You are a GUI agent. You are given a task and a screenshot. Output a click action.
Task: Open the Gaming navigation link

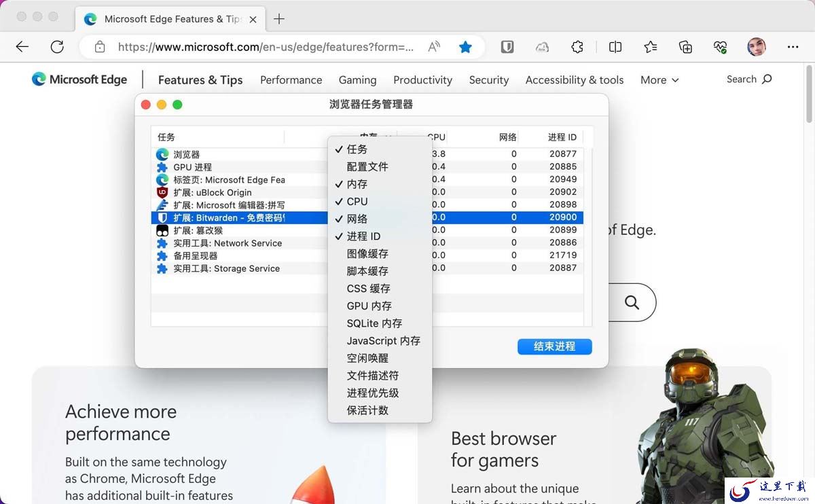(x=358, y=79)
